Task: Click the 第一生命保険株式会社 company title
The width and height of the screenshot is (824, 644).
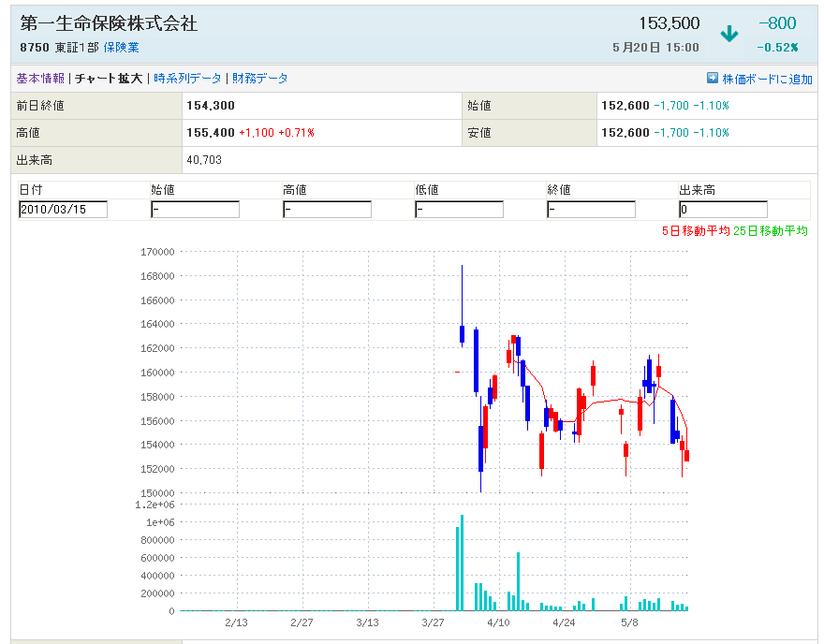Action: tap(109, 23)
